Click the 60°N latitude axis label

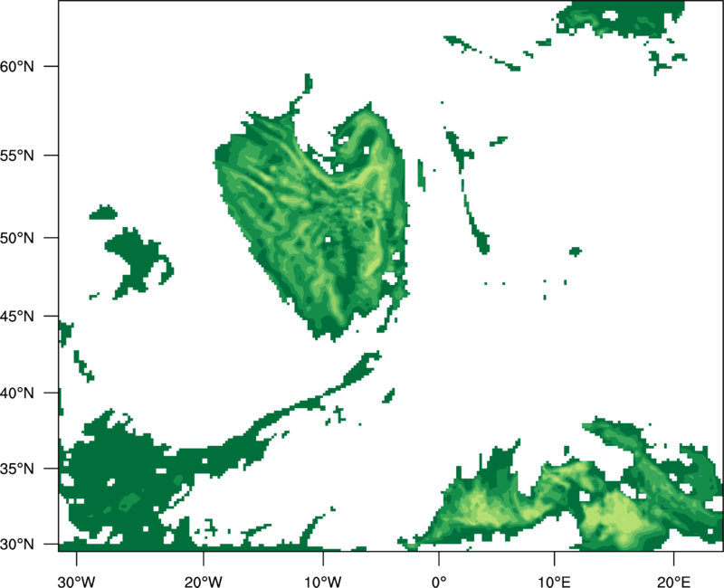point(16,66)
